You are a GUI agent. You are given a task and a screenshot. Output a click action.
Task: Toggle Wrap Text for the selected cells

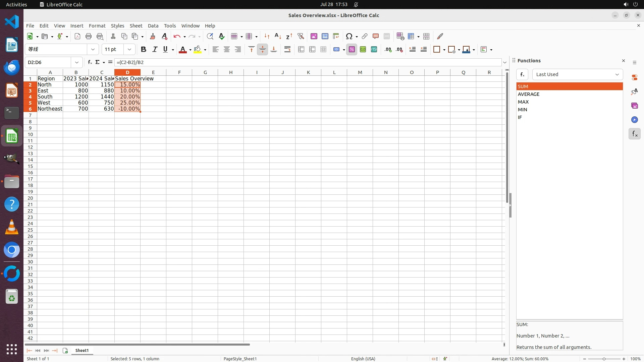[287, 50]
